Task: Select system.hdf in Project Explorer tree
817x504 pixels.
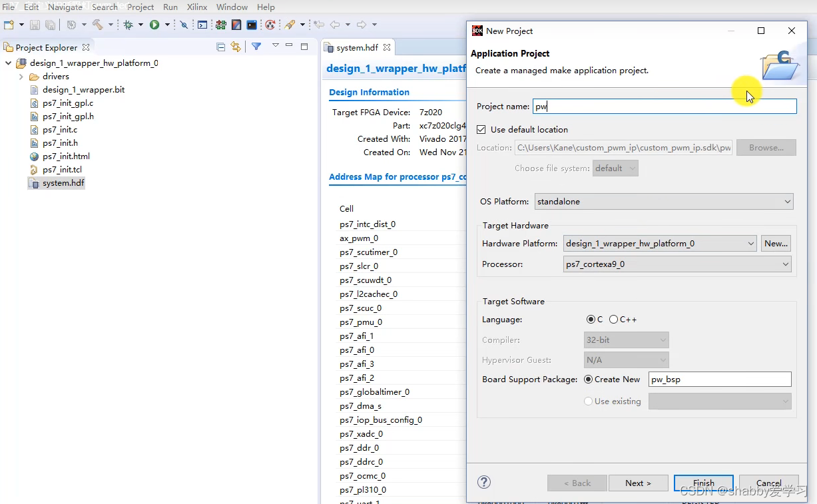Action: click(x=63, y=183)
